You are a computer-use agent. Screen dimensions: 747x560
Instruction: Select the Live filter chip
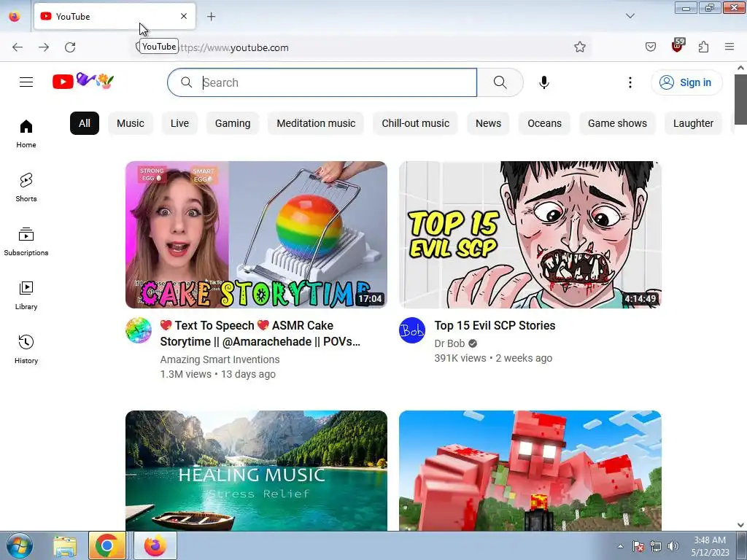point(179,123)
